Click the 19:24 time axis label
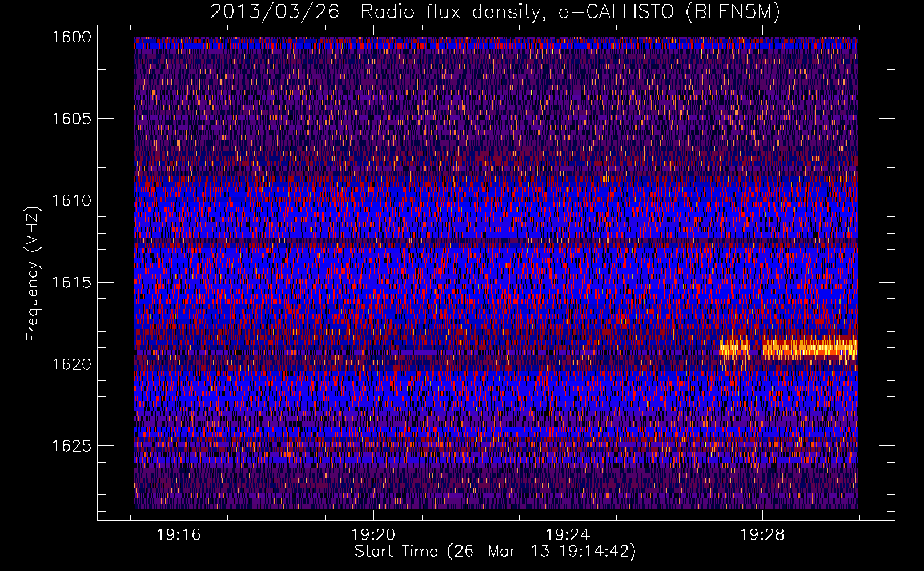Screen dimensions: 924x571 point(568,535)
